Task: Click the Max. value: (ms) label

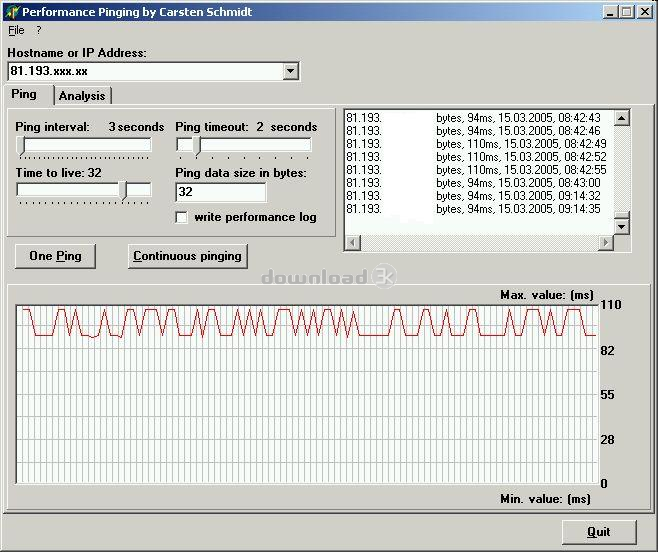Action: [547, 295]
